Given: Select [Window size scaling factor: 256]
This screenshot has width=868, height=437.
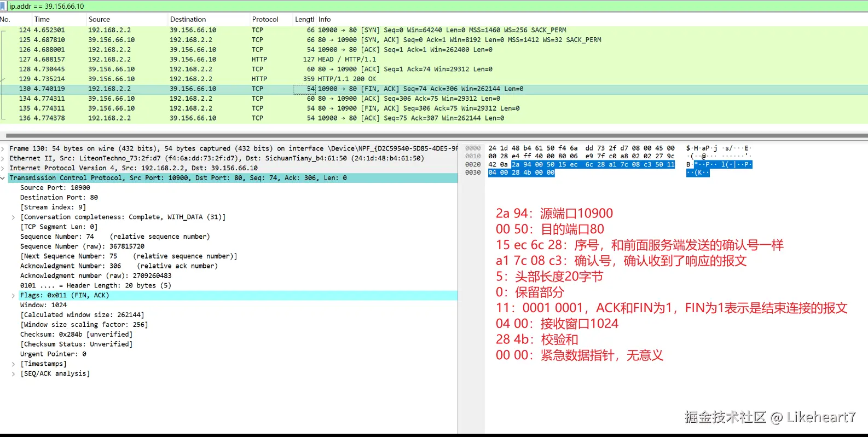Looking at the screenshot, I should 84,325.
